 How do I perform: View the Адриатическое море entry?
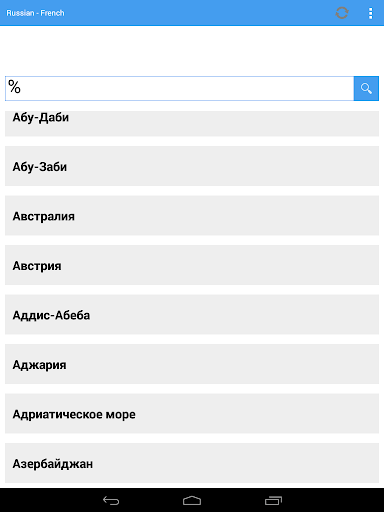click(x=192, y=413)
